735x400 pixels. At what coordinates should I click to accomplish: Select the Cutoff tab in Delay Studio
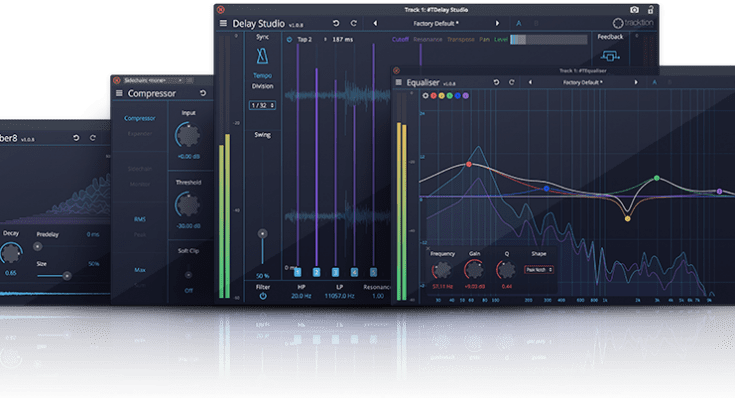[402, 40]
